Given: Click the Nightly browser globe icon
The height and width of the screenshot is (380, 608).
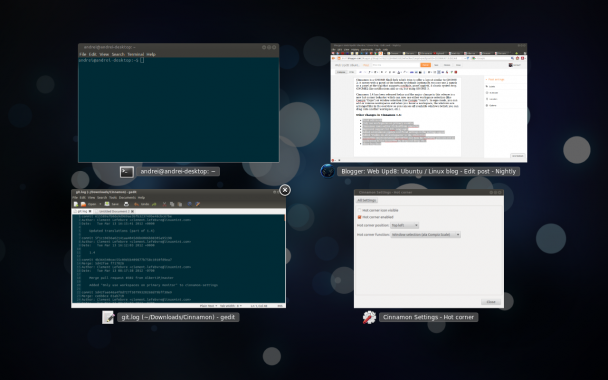Looking at the screenshot, I should [327, 171].
